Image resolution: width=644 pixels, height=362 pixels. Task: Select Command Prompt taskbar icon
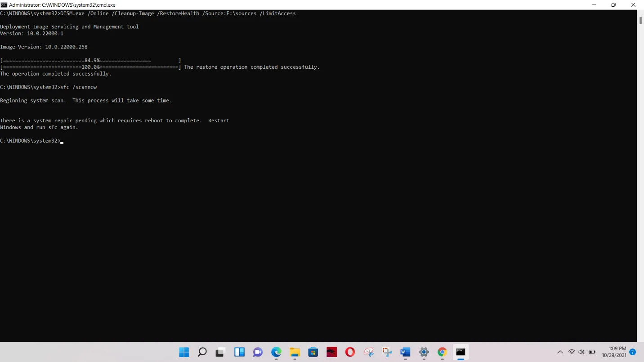(461, 352)
